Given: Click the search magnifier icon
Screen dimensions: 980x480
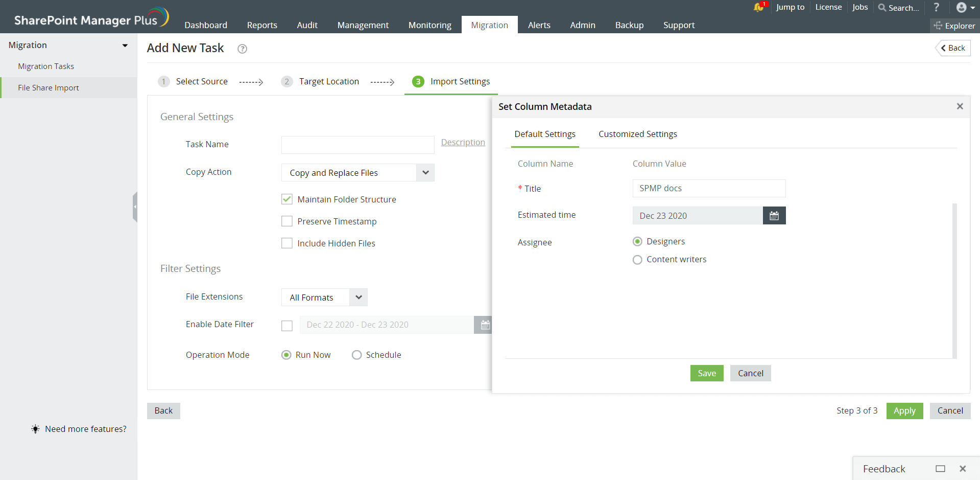Looking at the screenshot, I should click(882, 8).
